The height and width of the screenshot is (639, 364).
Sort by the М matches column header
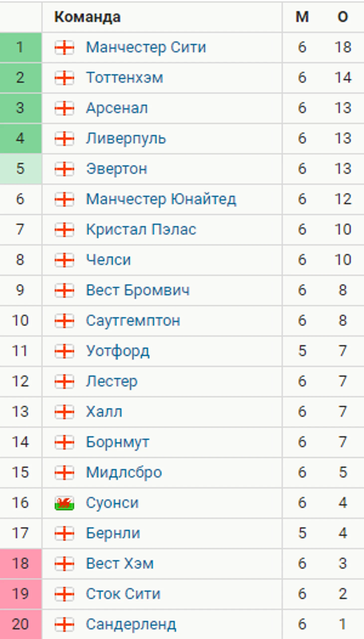[302, 17]
